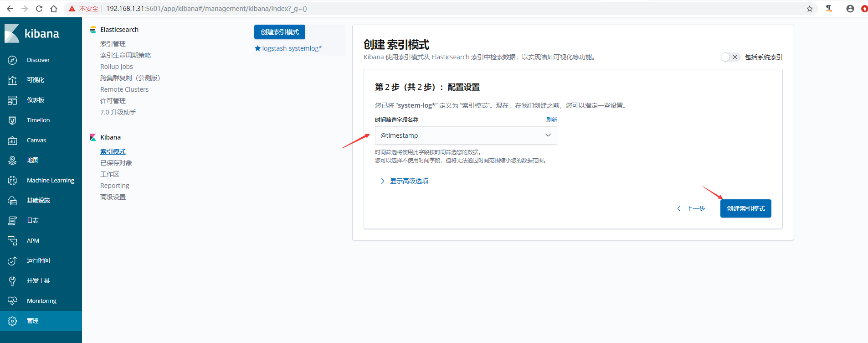The width and height of the screenshot is (868, 343).
Task: Open 已保存对象 under Kibana
Action: [x=116, y=163]
